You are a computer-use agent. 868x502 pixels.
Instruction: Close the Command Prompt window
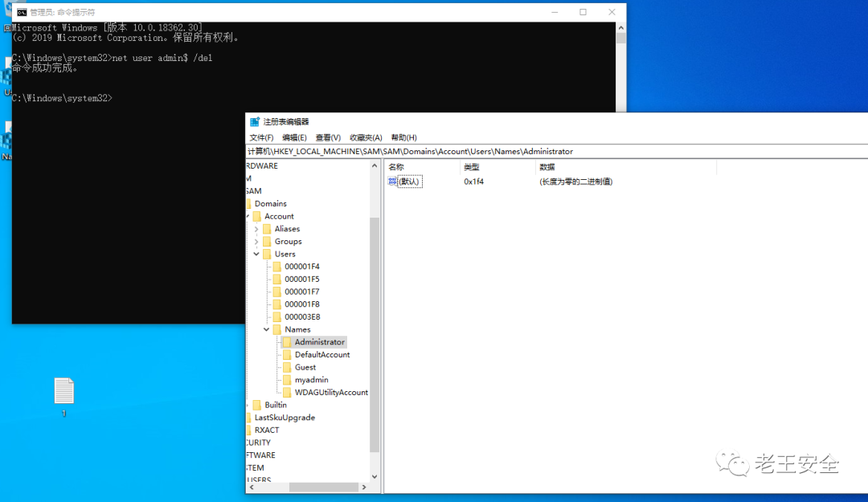[612, 12]
